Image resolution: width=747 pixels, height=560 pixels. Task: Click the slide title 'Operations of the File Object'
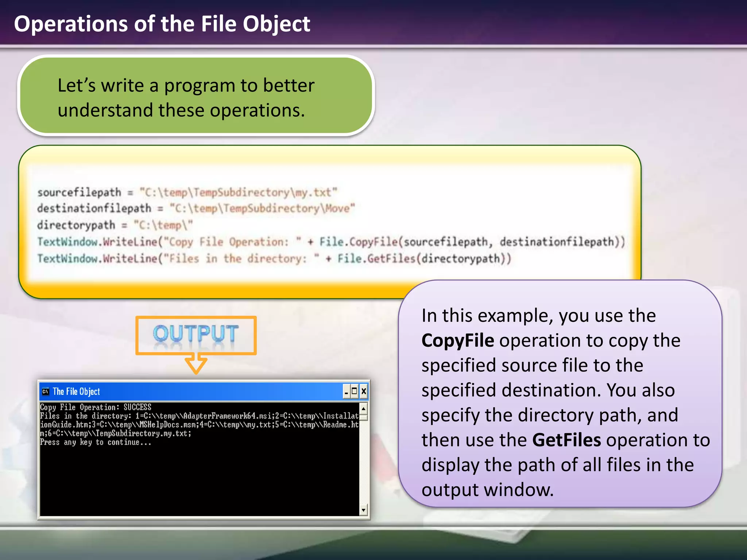[x=162, y=24]
